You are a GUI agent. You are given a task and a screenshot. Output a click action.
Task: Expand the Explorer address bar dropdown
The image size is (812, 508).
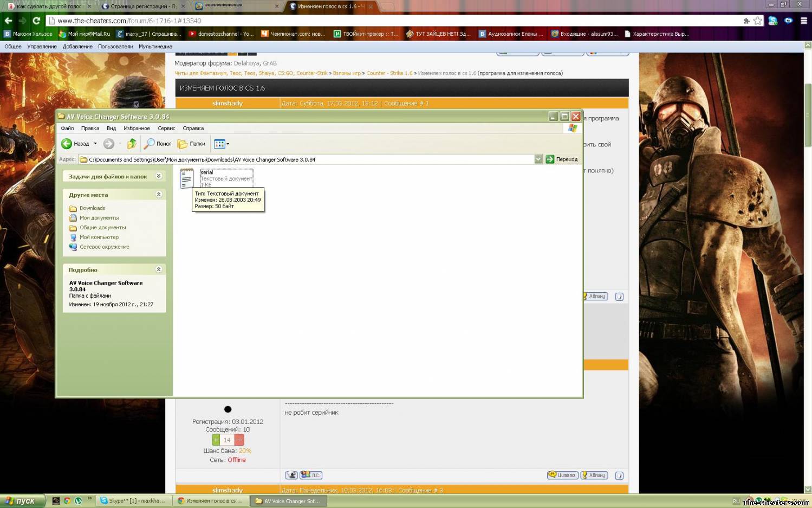point(538,159)
